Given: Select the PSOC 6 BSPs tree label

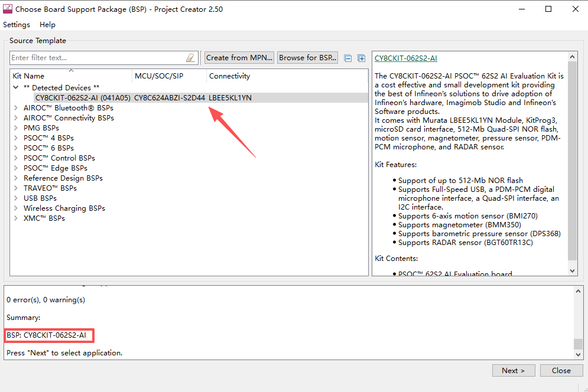Looking at the screenshot, I should click(48, 148).
